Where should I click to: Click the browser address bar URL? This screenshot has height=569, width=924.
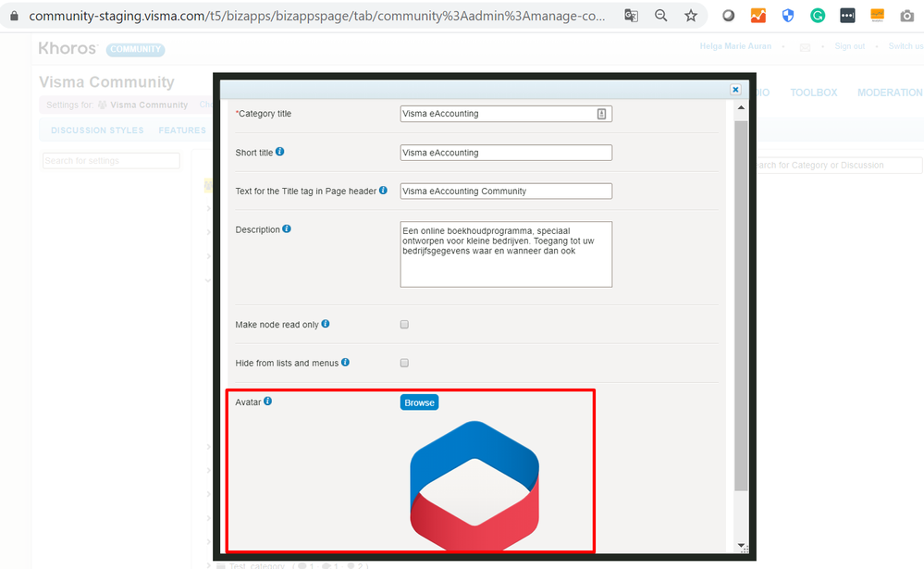coord(317,16)
